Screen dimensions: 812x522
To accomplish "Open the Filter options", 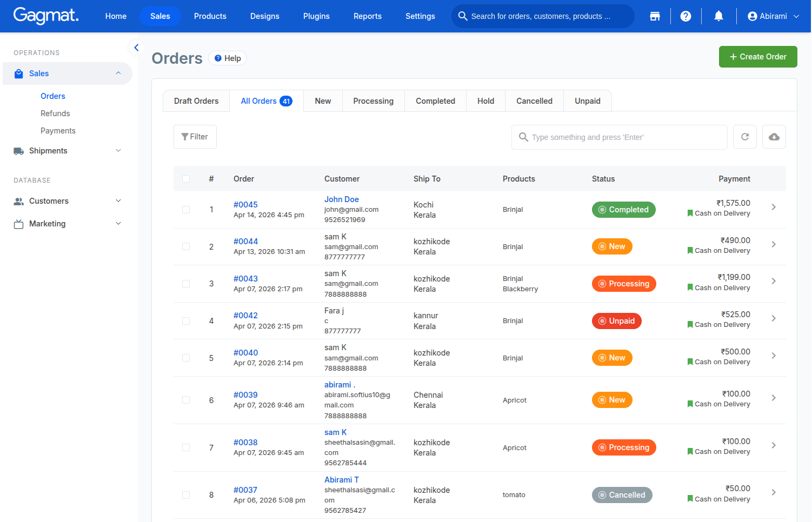I will pyautogui.click(x=195, y=137).
